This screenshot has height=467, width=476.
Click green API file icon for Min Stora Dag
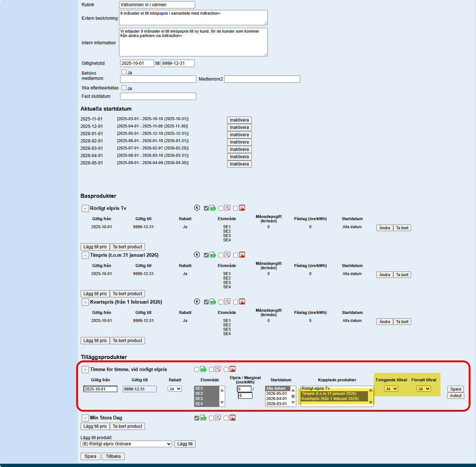point(203,418)
